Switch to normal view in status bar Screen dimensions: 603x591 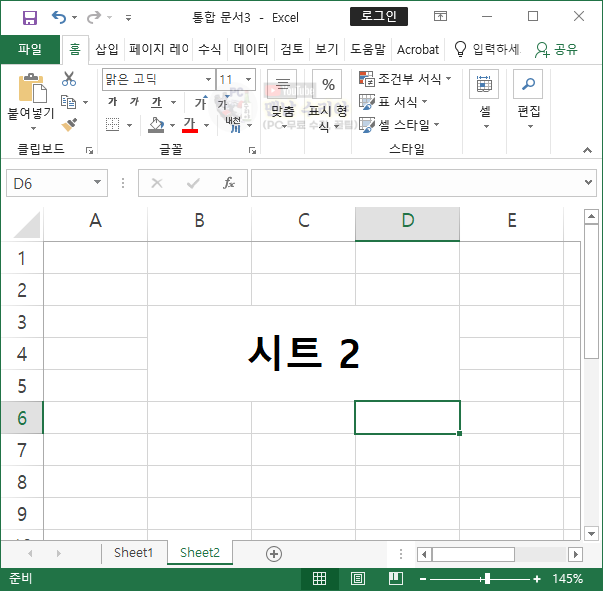click(319, 578)
